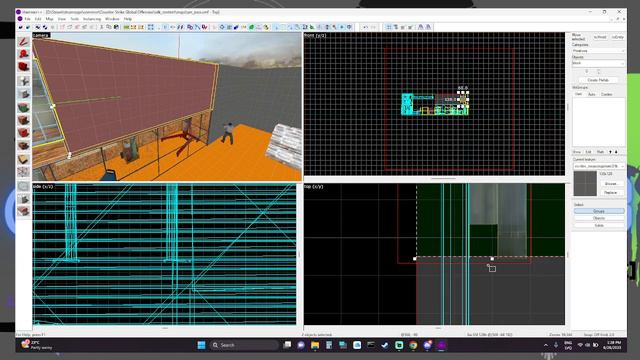The image size is (640, 360).
Task: Open the File menu
Action: coord(27,19)
